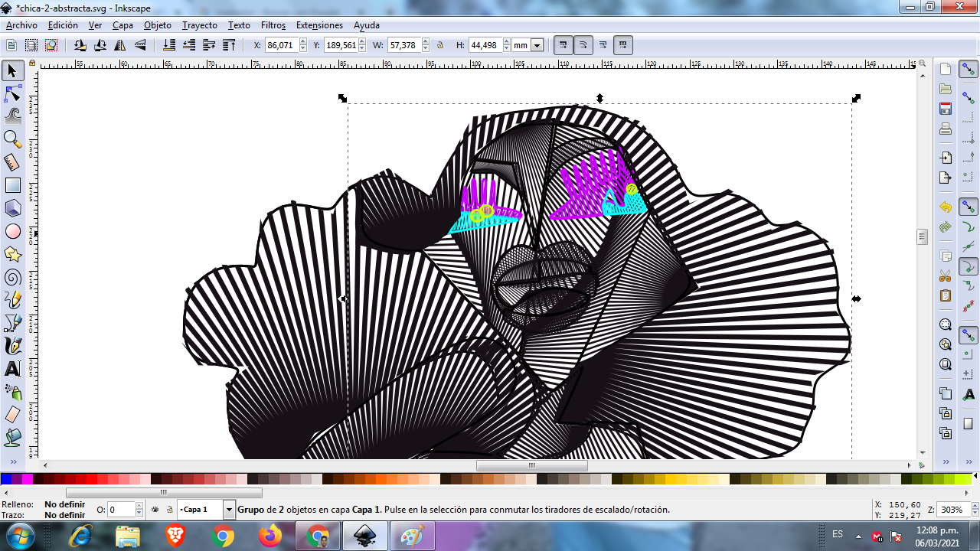Flip selection vertically
The image size is (980, 551).
click(140, 45)
